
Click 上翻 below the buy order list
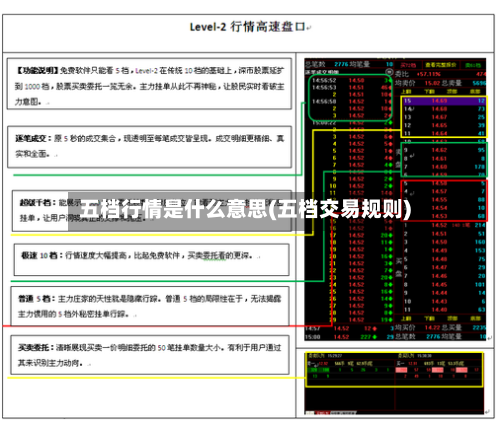tap(406, 318)
